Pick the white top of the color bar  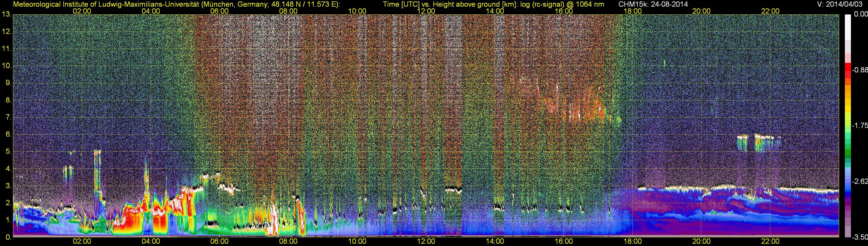(x=848, y=24)
